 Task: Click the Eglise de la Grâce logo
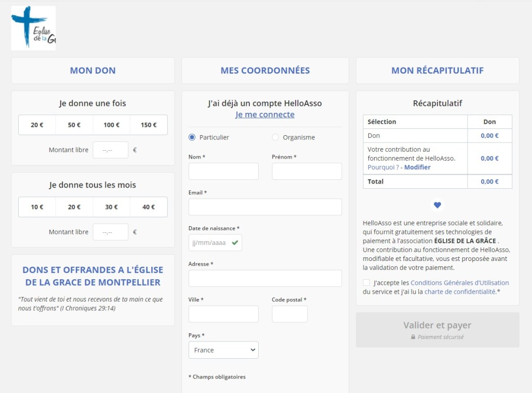pyautogui.click(x=33, y=28)
